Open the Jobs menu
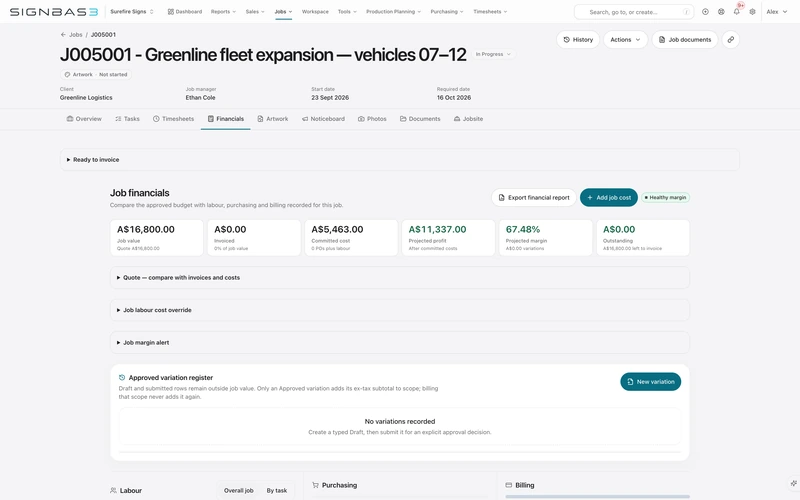Image resolution: width=800 pixels, height=500 pixels. (283, 12)
